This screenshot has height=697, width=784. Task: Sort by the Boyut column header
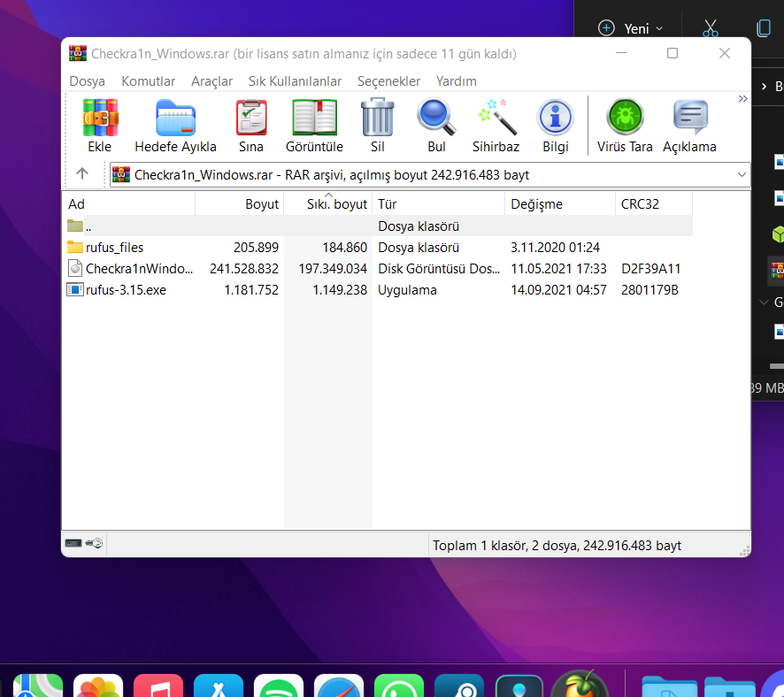coord(240,203)
